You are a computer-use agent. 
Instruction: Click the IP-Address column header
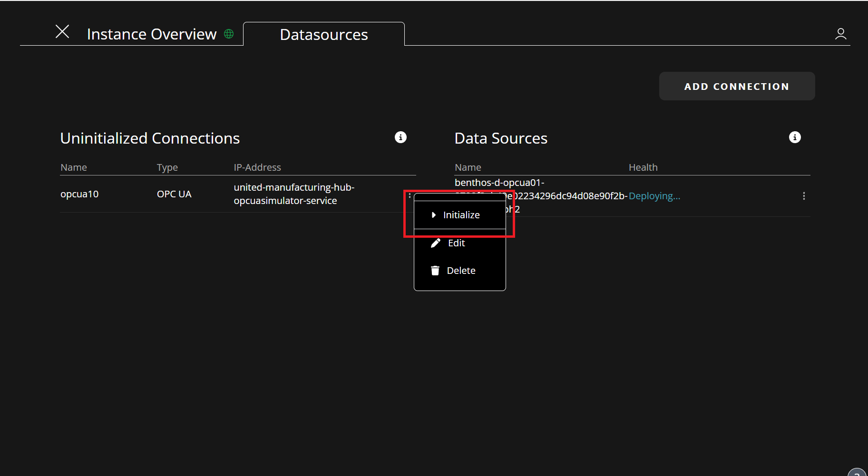(257, 167)
